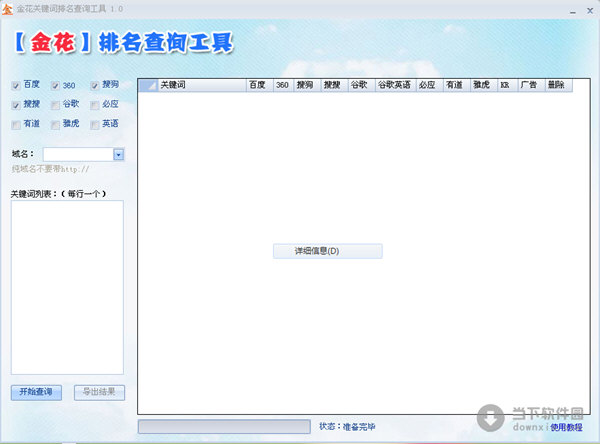Click the 360 column header

point(284,85)
